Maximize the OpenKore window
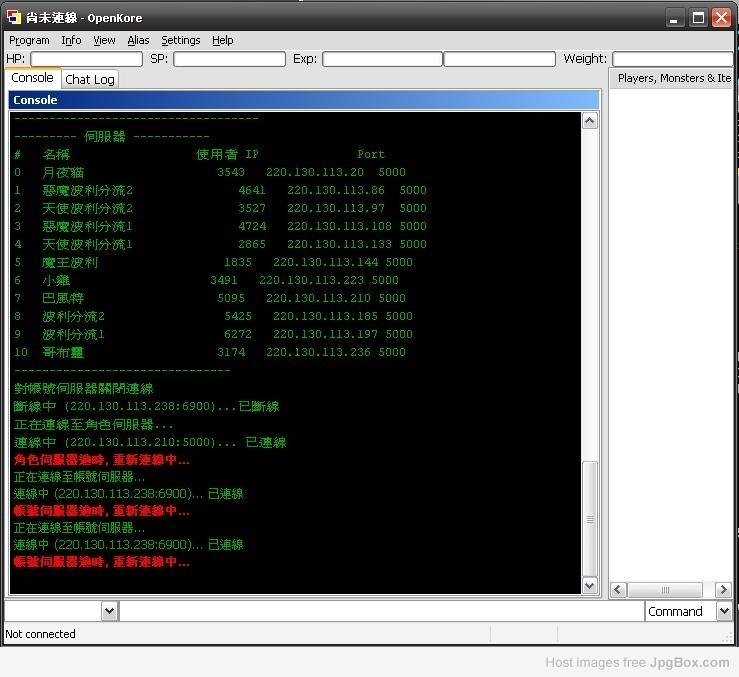The image size is (739, 677). click(698, 18)
